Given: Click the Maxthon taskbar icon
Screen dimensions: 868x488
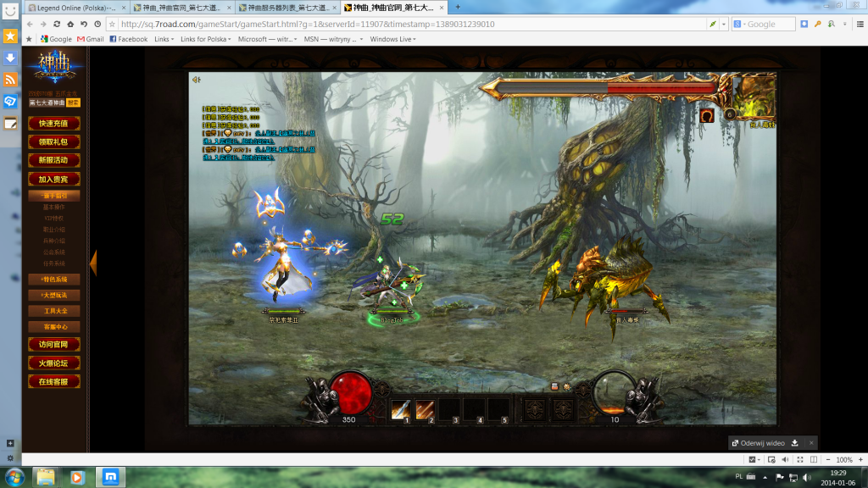Looking at the screenshot, I should coord(111,477).
